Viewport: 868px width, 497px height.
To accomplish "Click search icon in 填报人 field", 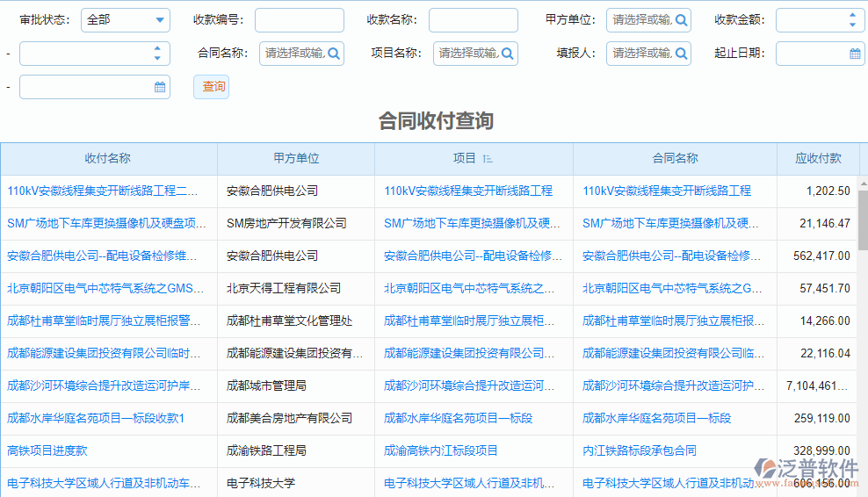I will [681, 54].
